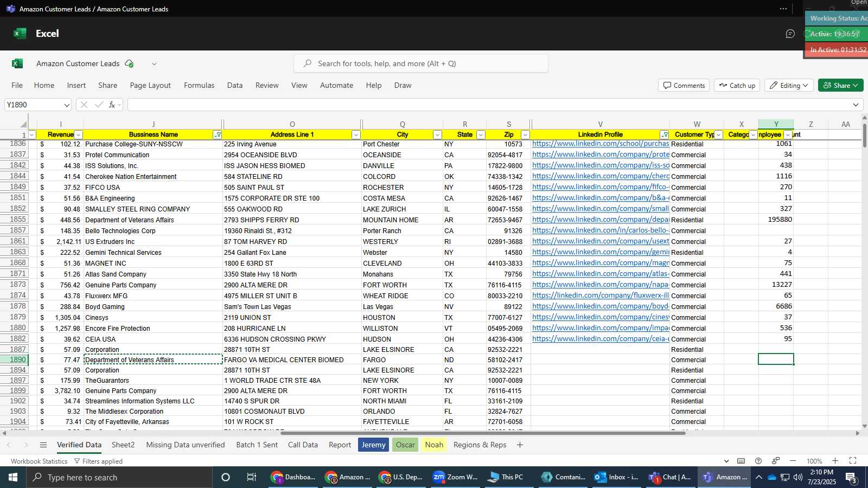Switch to the Call Data sheet tab
Image resolution: width=868 pixels, height=488 pixels.
[303, 445]
